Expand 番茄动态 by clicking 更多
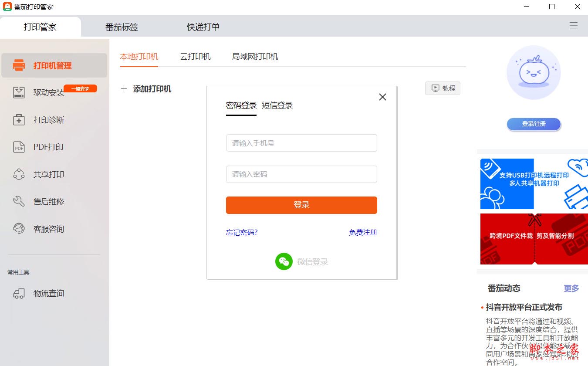This screenshot has height=366, width=588. (571, 288)
